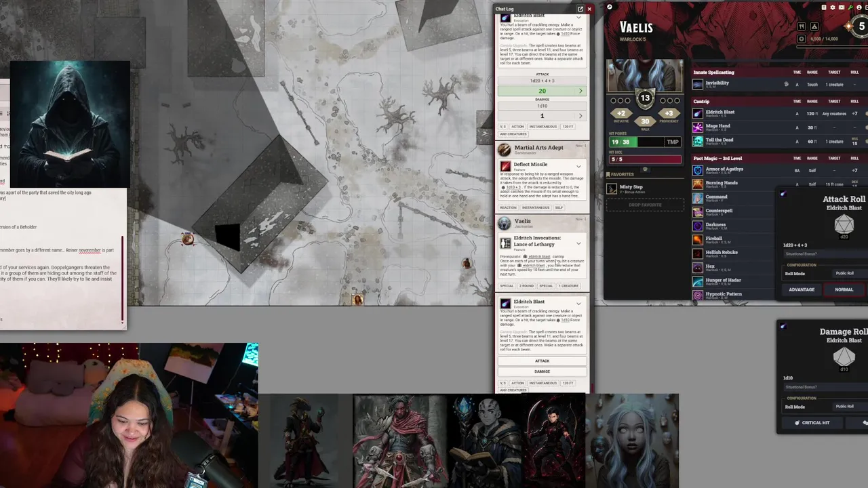Click the Misty Step favorite icon
Screen dimensions: 868x488
point(612,189)
